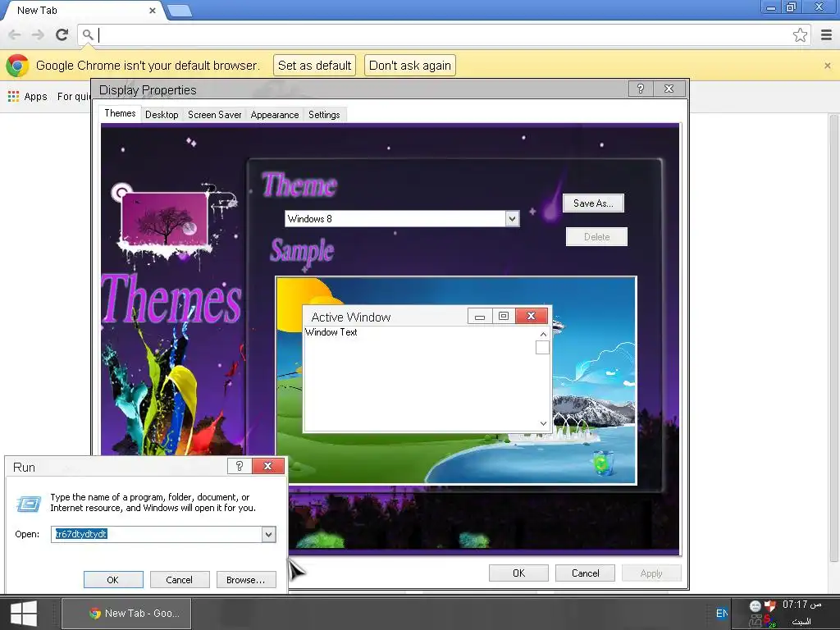This screenshot has height=630, width=840.
Task: Click the 07:17 taskbar clock
Action: coord(801,605)
